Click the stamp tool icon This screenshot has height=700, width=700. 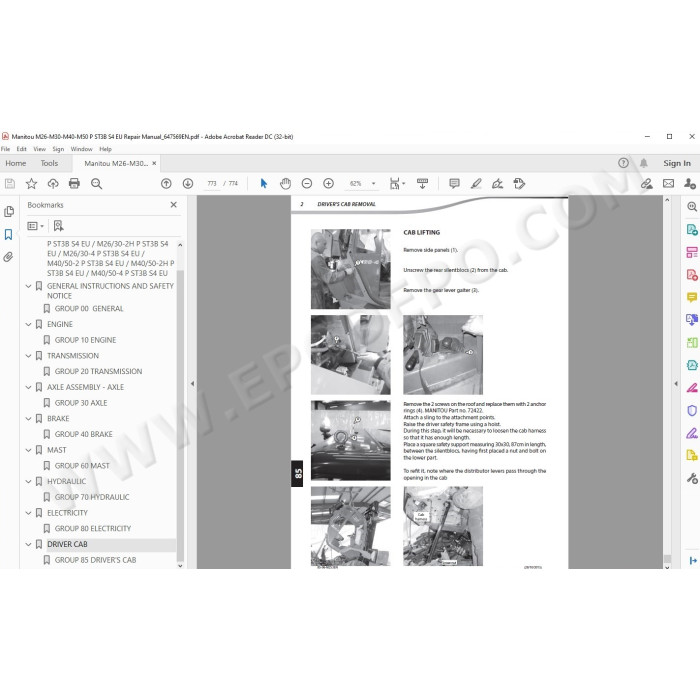click(519, 183)
